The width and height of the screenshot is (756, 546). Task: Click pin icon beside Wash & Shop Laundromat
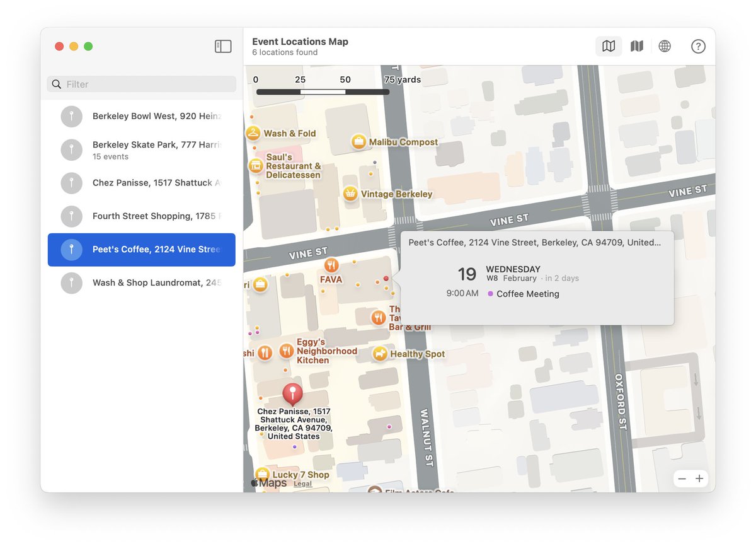[x=72, y=283]
